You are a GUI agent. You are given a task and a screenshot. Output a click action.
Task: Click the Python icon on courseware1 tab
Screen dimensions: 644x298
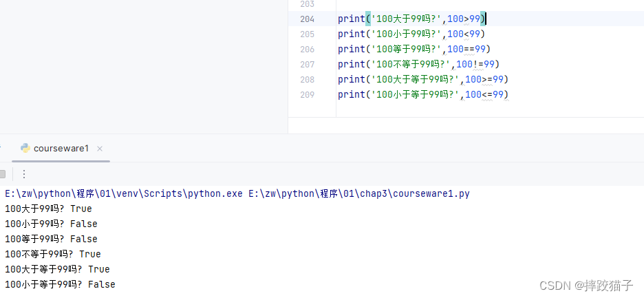click(x=25, y=149)
